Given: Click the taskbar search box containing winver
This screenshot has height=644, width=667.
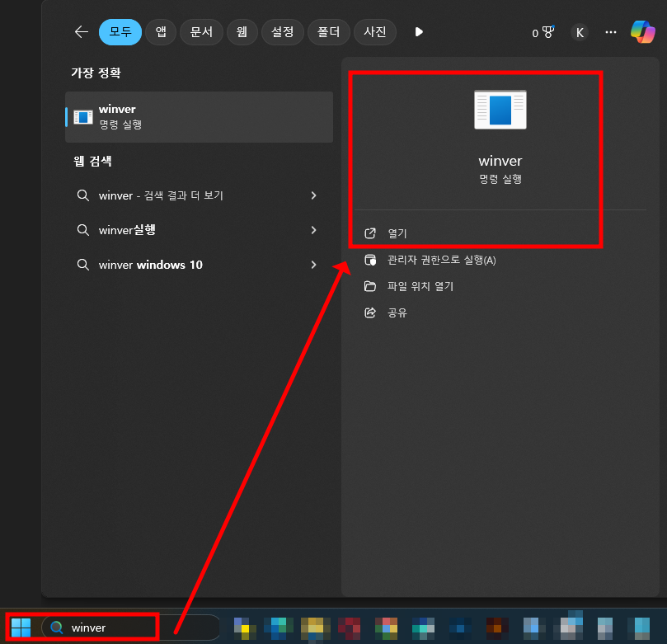Looking at the screenshot, I should (x=130, y=628).
